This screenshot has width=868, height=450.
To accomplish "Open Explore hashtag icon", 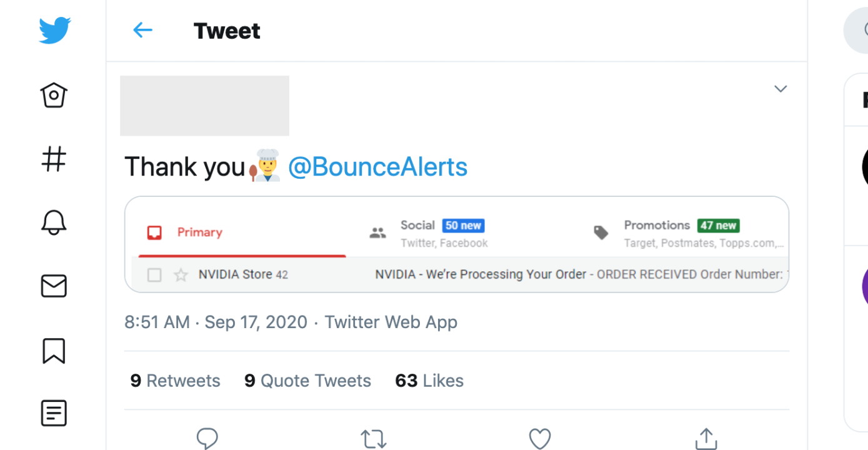I will (54, 159).
